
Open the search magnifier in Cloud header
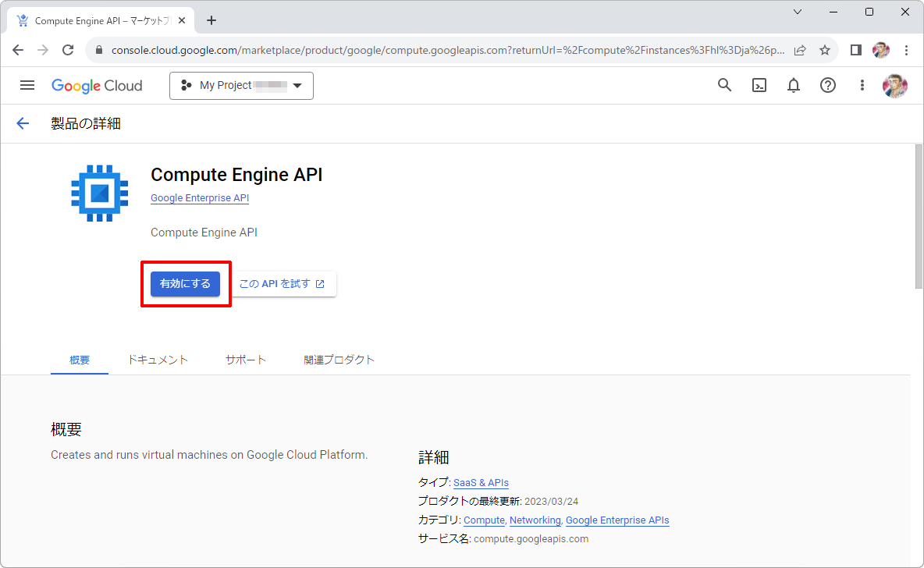click(x=724, y=86)
